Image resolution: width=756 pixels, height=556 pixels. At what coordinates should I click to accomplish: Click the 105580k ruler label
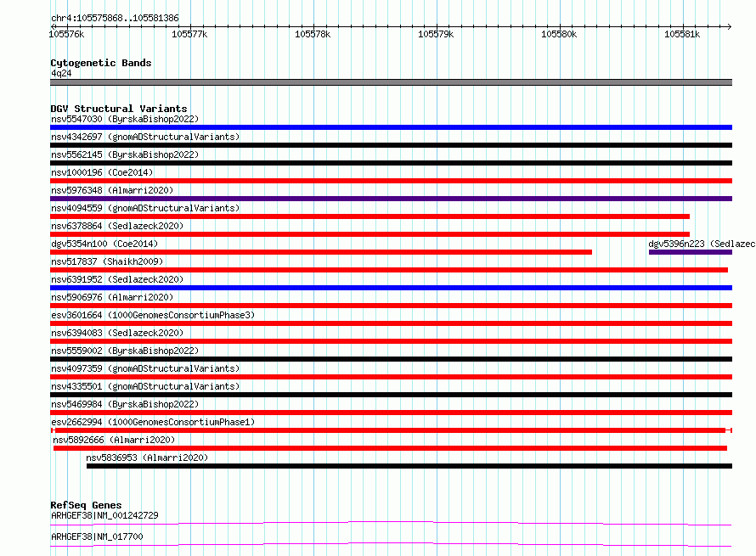[559, 34]
